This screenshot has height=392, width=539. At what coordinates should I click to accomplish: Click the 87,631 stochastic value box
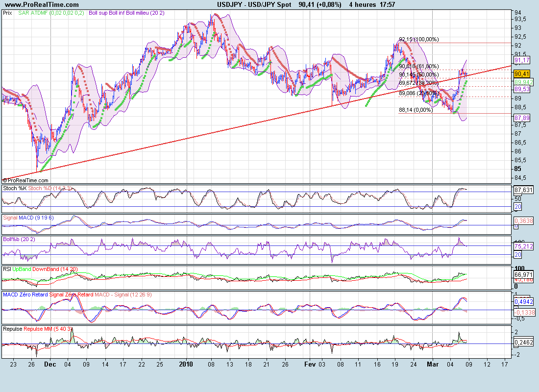(523, 190)
